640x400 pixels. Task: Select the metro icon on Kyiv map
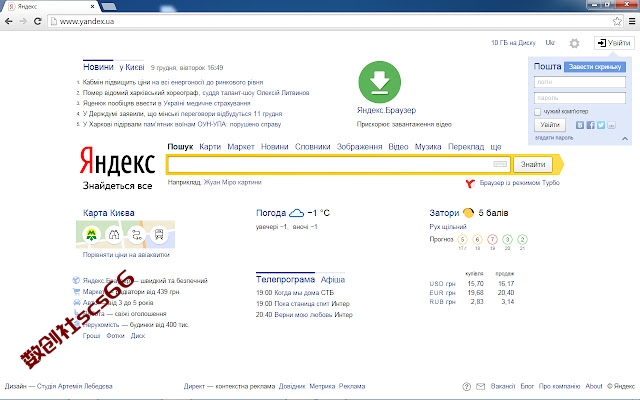pos(91,235)
